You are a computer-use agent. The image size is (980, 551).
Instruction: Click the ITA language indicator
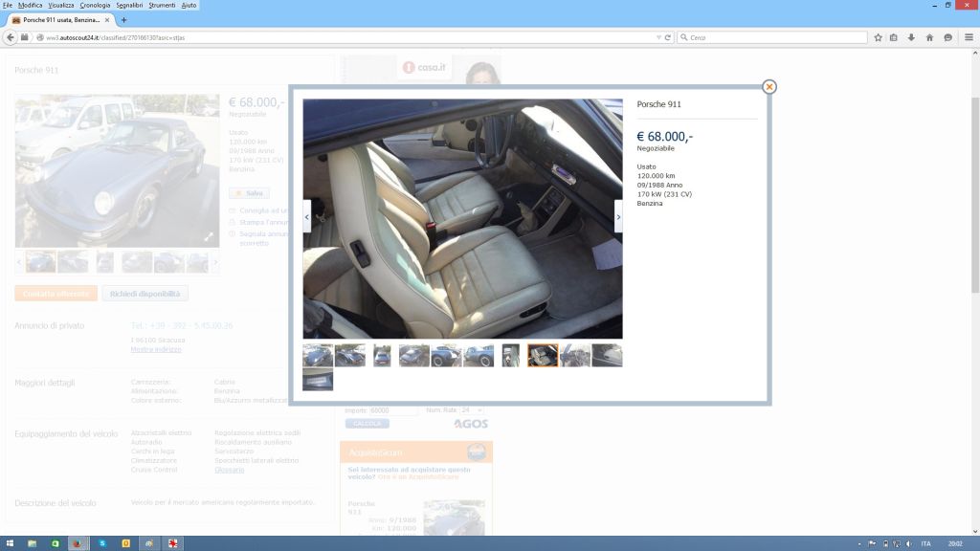(926, 544)
